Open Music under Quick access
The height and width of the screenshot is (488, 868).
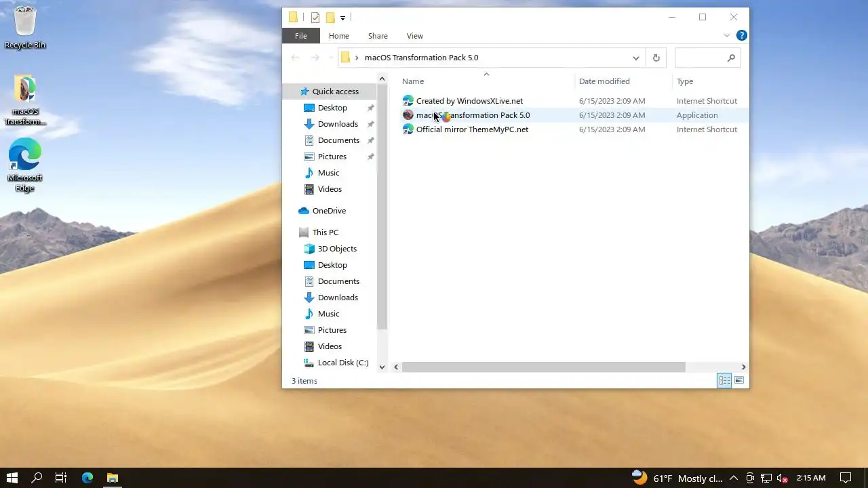click(x=328, y=173)
